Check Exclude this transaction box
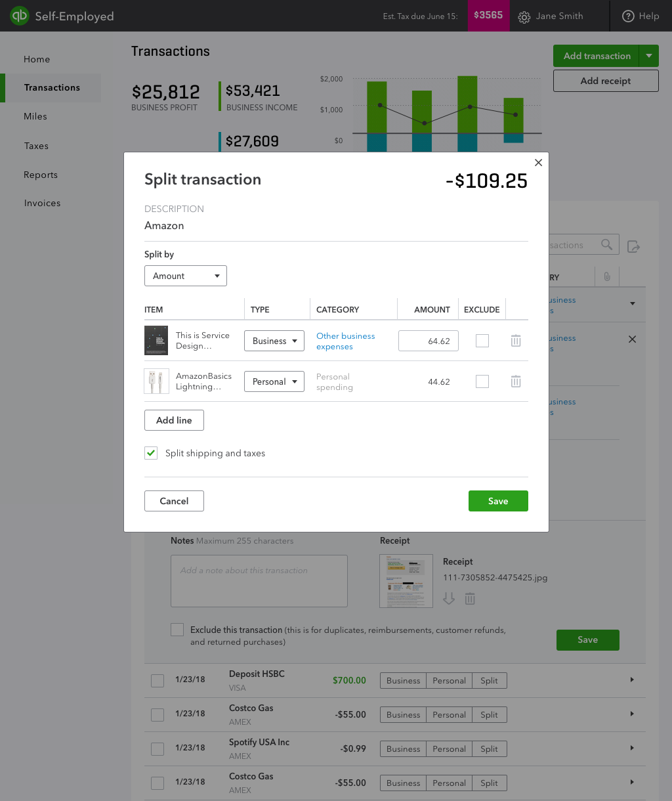Image resolution: width=672 pixels, height=801 pixels. [x=177, y=630]
